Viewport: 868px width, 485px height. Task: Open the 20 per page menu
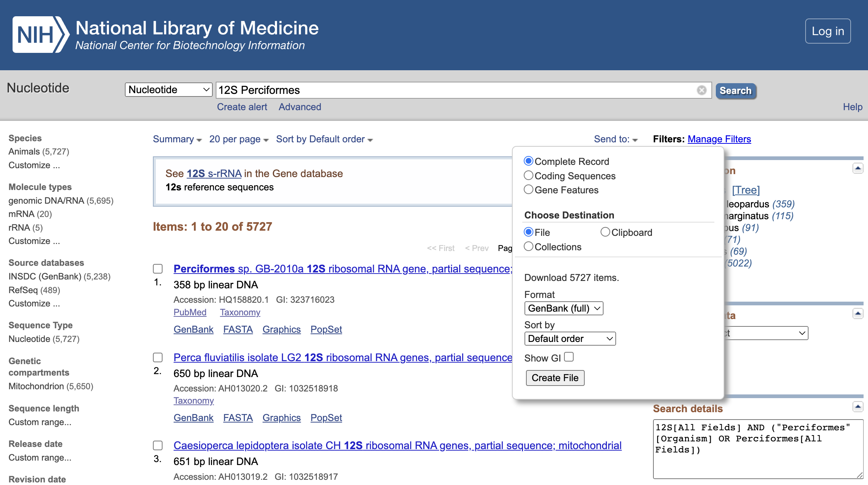(x=239, y=139)
